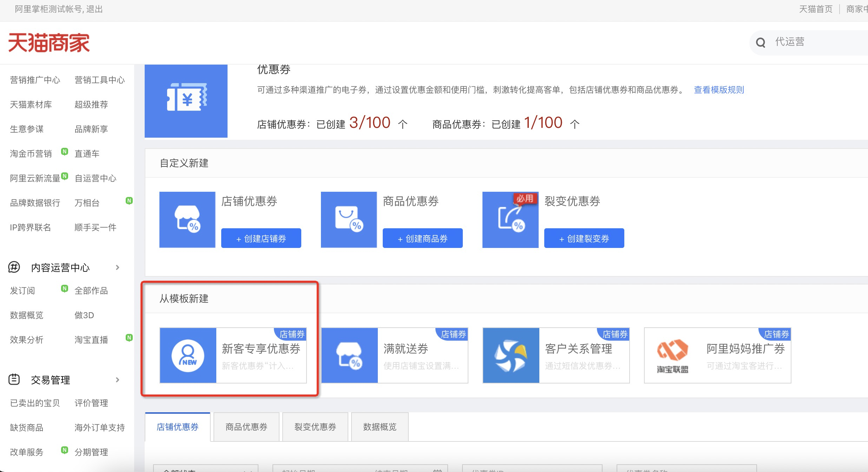Click the 店铺优惠券 shop icon tile
The width and height of the screenshot is (868, 472).
click(x=187, y=219)
